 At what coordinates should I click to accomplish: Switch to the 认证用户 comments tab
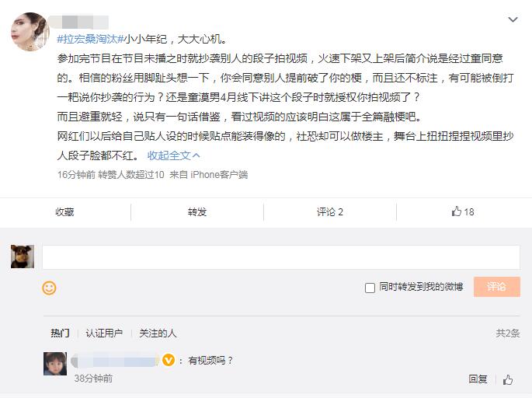coord(104,333)
